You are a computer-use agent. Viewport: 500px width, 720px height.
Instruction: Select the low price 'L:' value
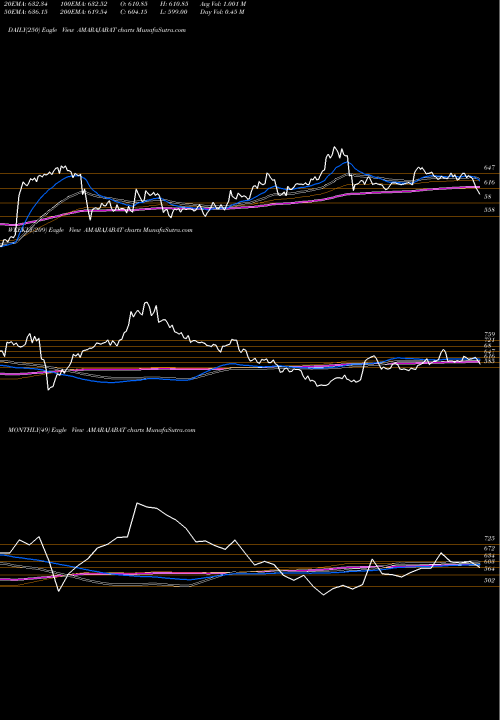tap(175, 12)
